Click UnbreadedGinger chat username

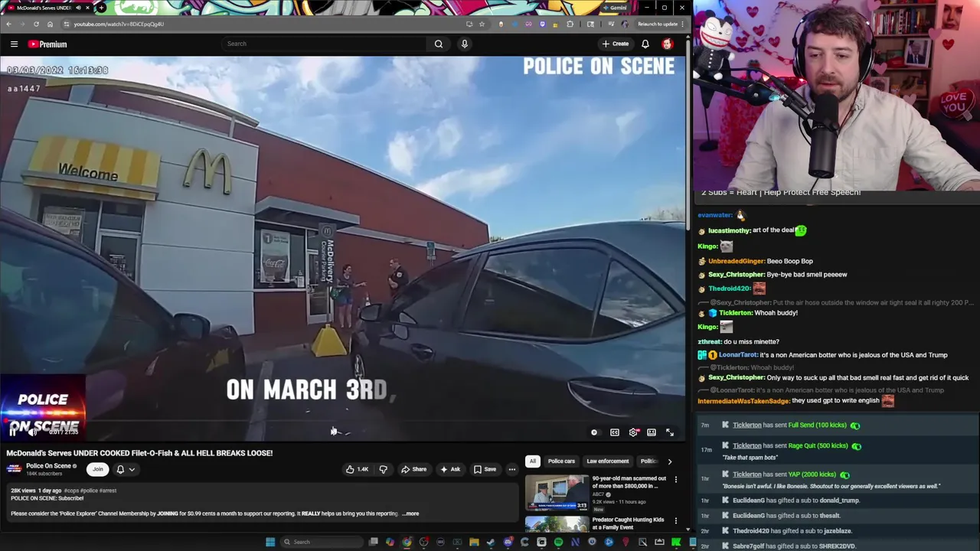(x=736, y=261)
